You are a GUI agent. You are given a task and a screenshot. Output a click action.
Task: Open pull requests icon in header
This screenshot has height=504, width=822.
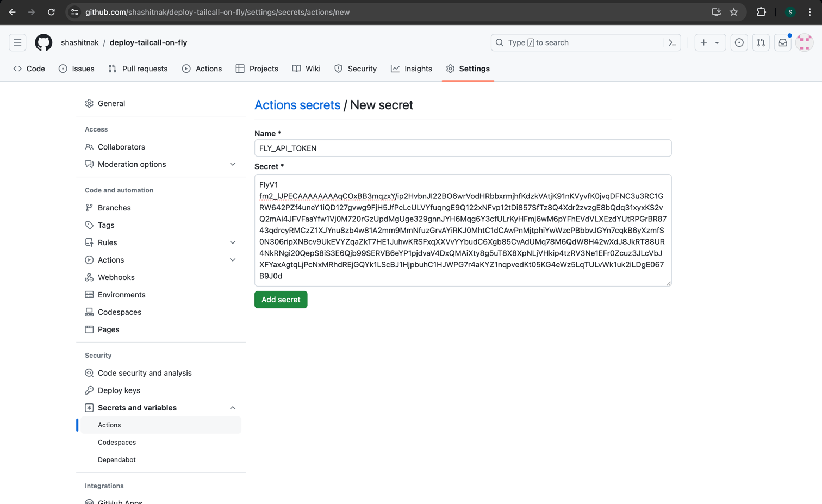[x=761, y=42]
